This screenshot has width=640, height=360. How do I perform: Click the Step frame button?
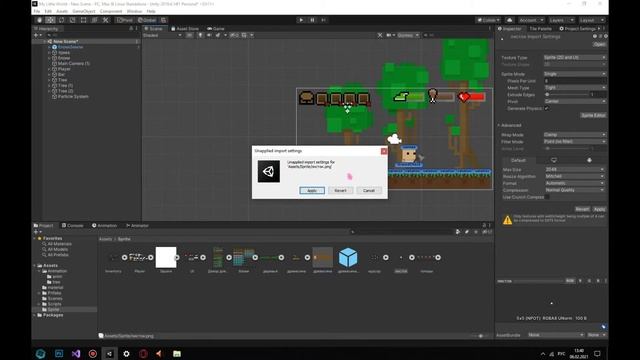tap(324, 20)
